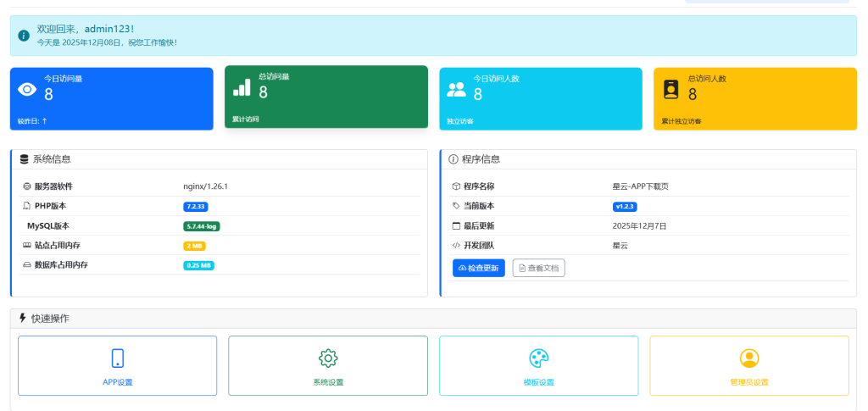The image size is (868, 411).
Task: Click the MySQL 5.7.44-log badge
Action: 202,226
